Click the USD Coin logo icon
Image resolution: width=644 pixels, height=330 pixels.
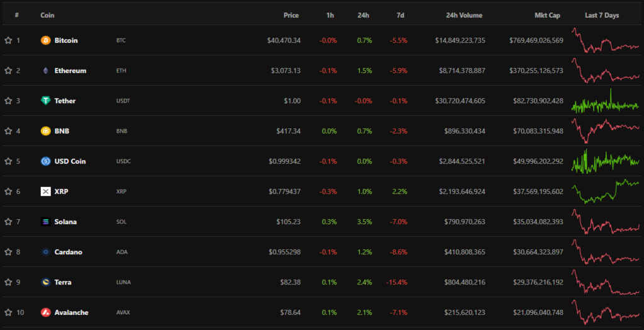tap(45, 161)
